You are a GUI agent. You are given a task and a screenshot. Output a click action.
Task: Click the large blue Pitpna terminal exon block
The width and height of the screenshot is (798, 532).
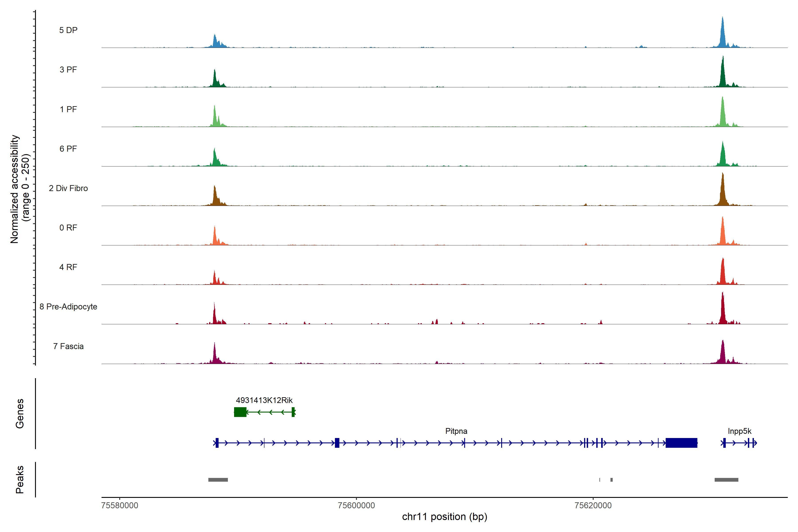pos(681,443)
